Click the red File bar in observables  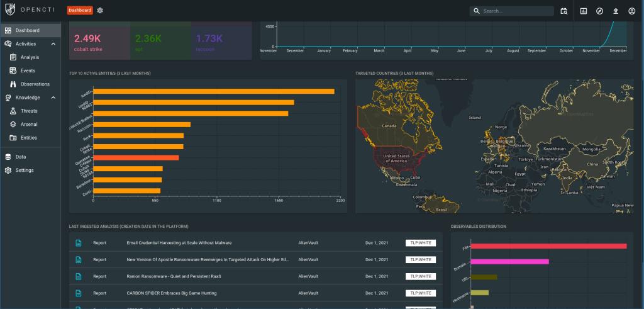coord(548,246)
